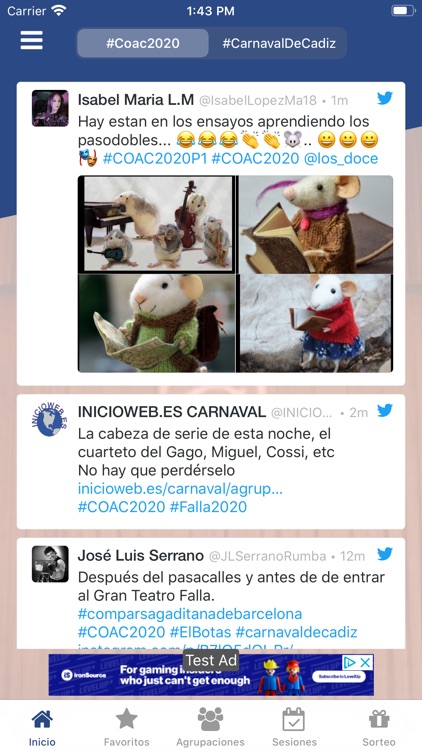The width and height of the screenshot is (422, 750).
Task: Tap Twitter bird icon on INICIOWEB.ES tweet
Action: pos(385,410)
